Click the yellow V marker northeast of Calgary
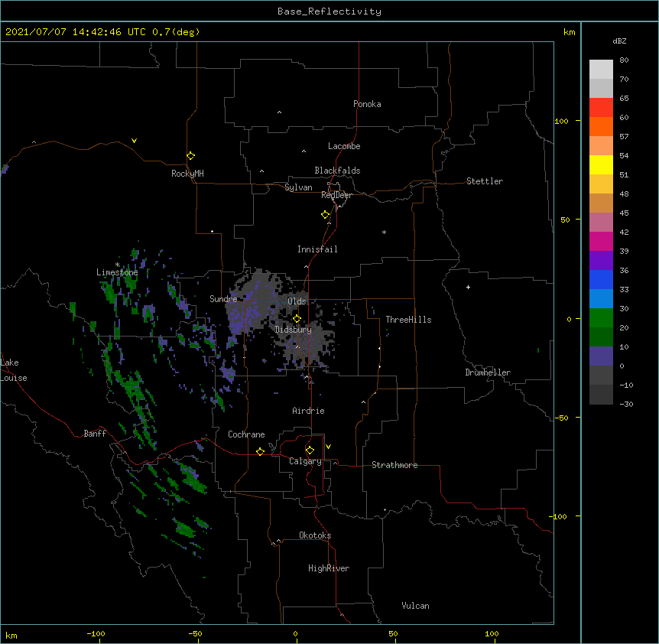The image size is (659, 644). pos(328,447)
